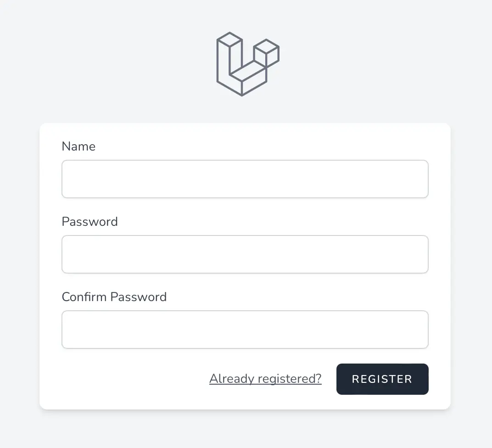Place cursor in the first input, Name

coord(245,179)
